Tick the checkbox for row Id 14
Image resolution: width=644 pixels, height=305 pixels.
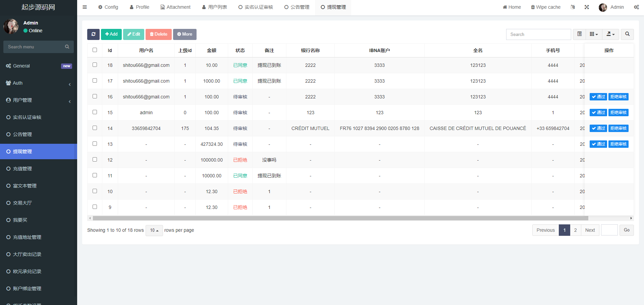pos(95,128)
